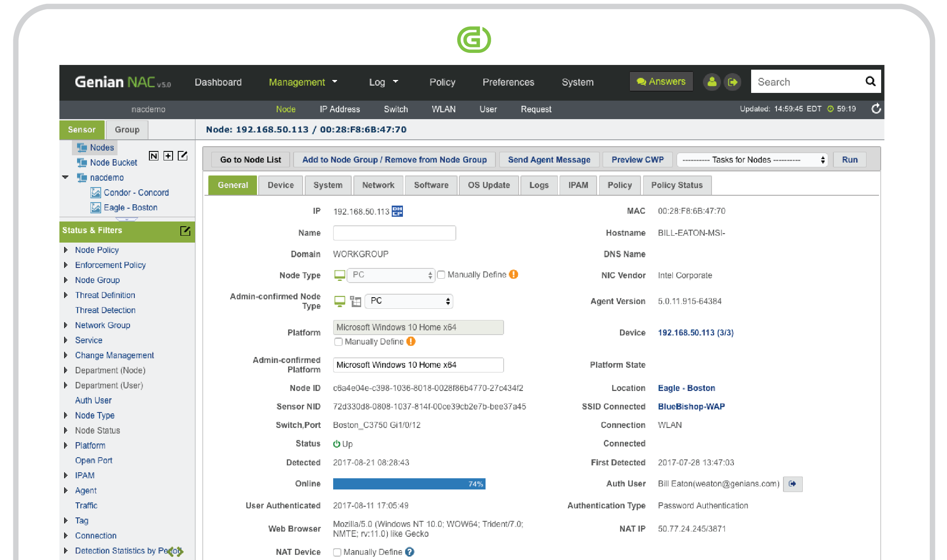Expand the Network Group filter
Screen dimensions: 947x560
point(65,325)
